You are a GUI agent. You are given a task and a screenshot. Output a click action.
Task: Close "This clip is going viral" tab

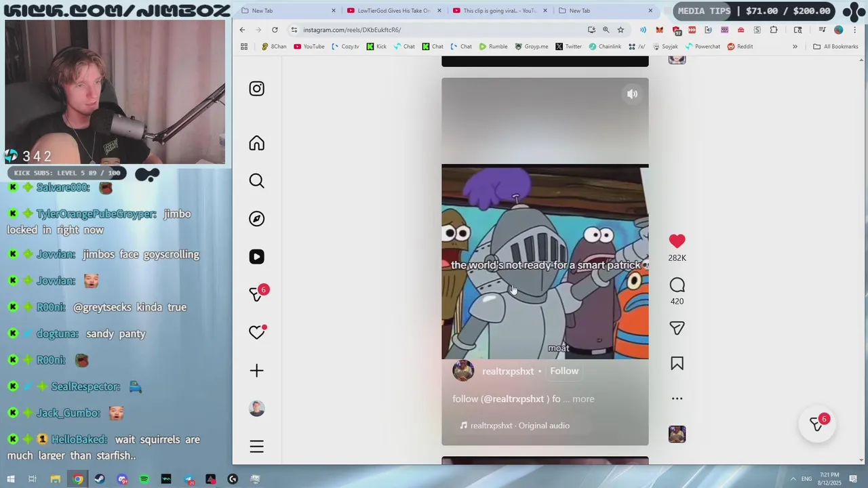545,11
